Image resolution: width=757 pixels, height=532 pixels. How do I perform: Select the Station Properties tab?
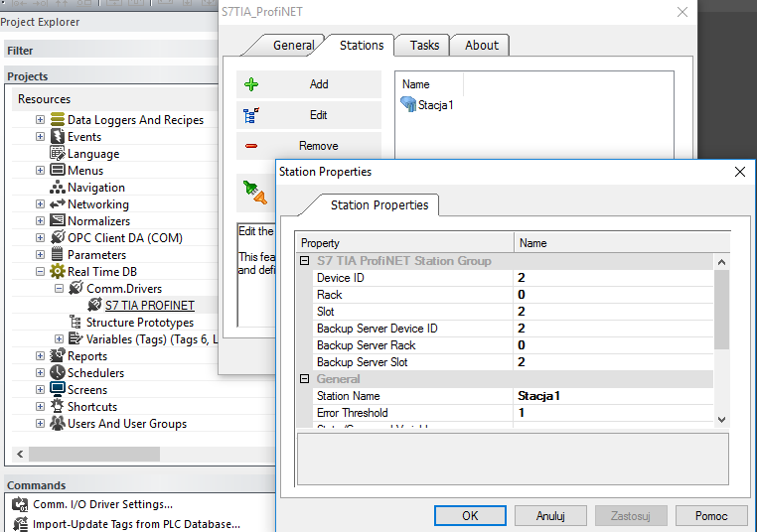[379, 205]
